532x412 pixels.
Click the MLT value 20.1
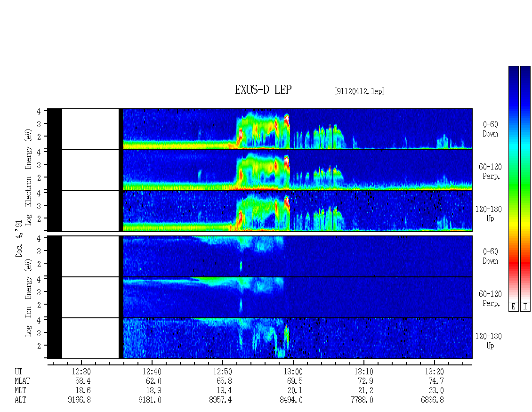[x=295, y=391]
